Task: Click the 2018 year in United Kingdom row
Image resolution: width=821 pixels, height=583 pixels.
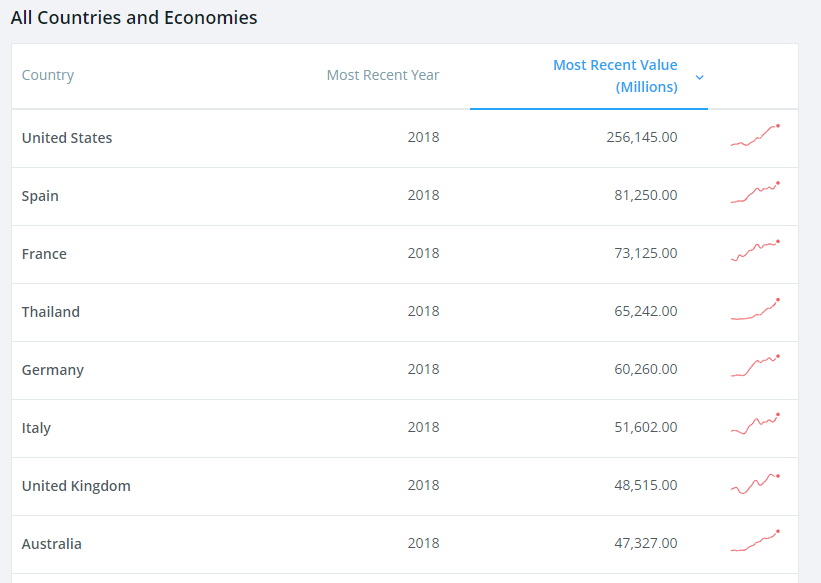Action: pyautogui.click(x=424, y=486)
